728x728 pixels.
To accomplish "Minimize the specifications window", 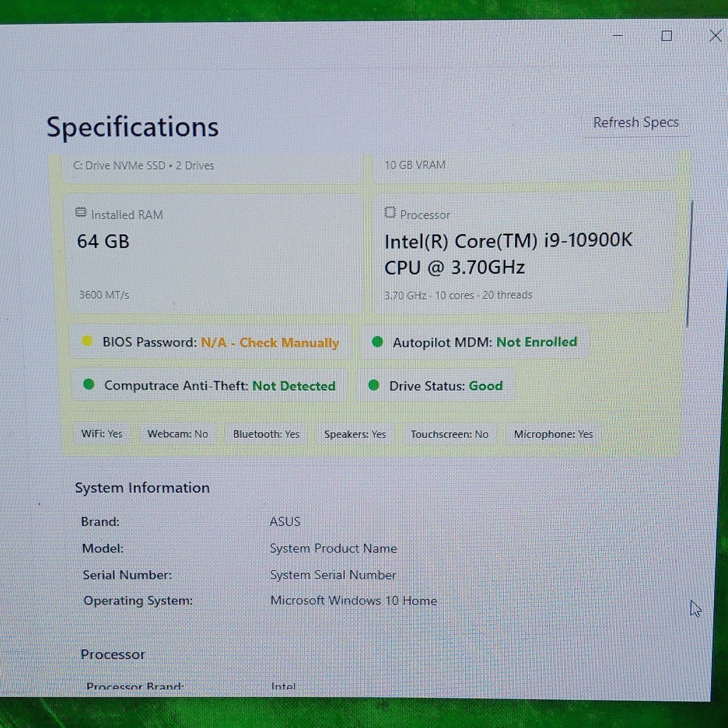I will [618, 36].
